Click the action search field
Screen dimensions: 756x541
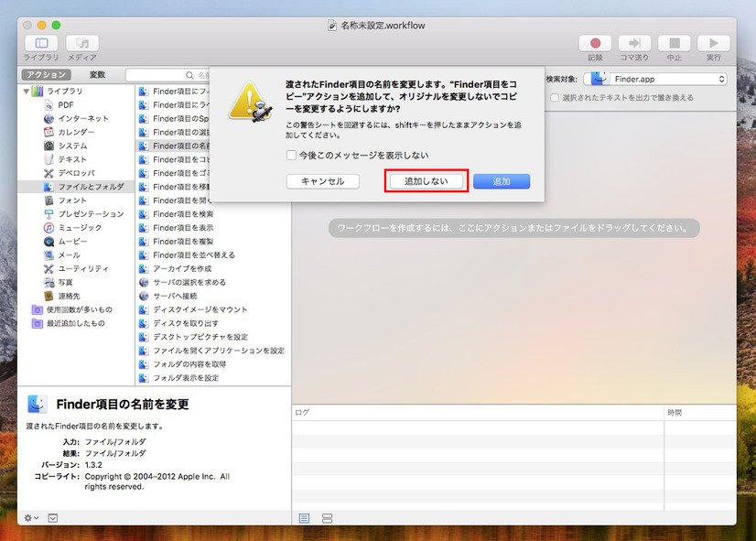pos(167,75)
